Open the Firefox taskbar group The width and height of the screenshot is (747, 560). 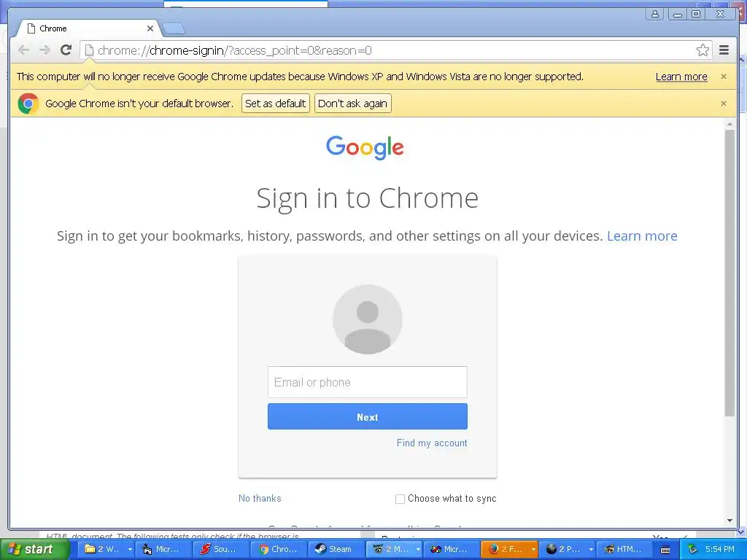click(x=505, y=549)
